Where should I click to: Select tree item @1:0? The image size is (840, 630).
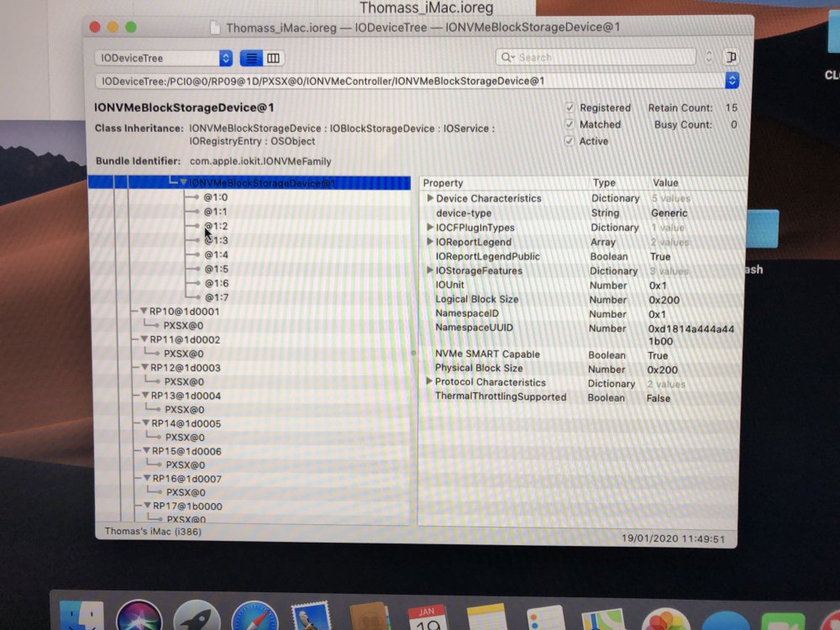(215, 197)
